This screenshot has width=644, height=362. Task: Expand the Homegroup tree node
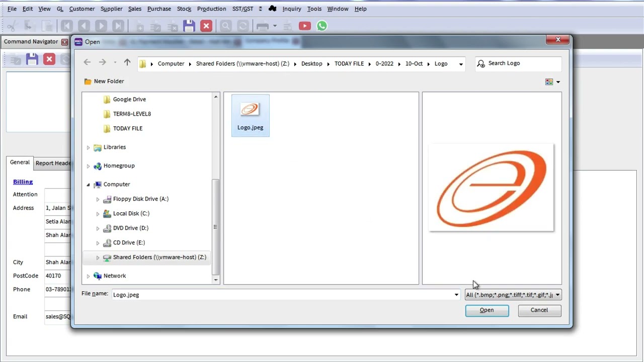88,166
